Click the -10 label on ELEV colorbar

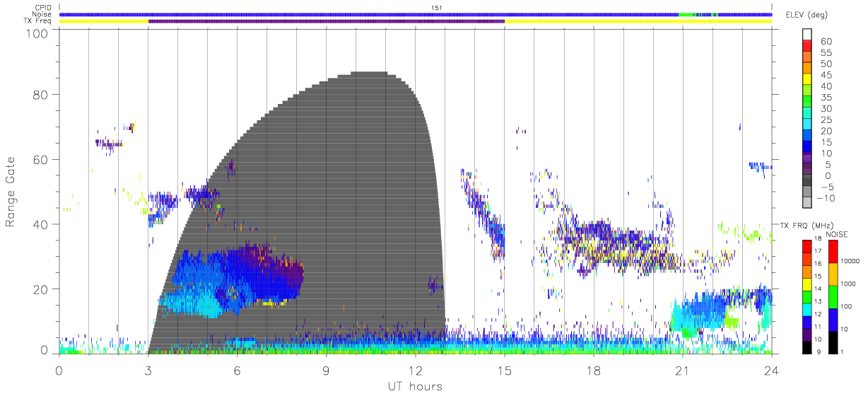pos(824,197)
